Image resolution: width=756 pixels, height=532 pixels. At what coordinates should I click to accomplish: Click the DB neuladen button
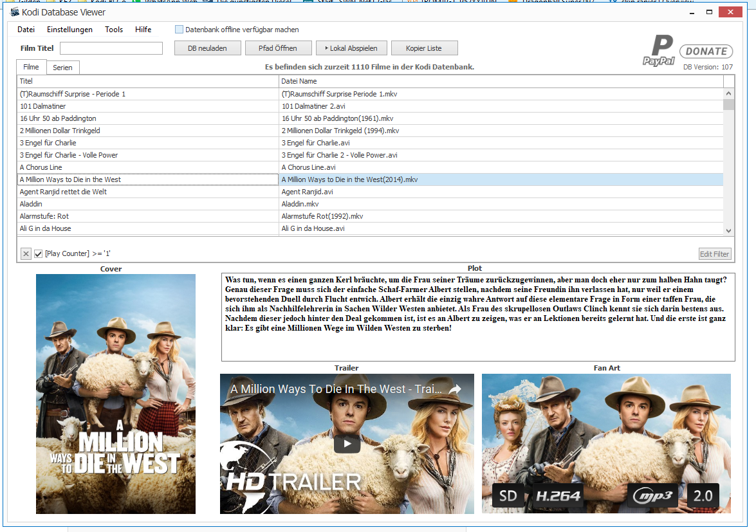[x=207, y=48]
